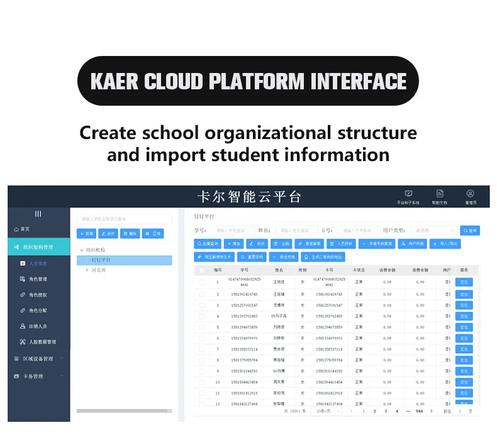Click the generate QR code and address button
497x448 pixels.
pyautogui.click(x=323, y=257)
